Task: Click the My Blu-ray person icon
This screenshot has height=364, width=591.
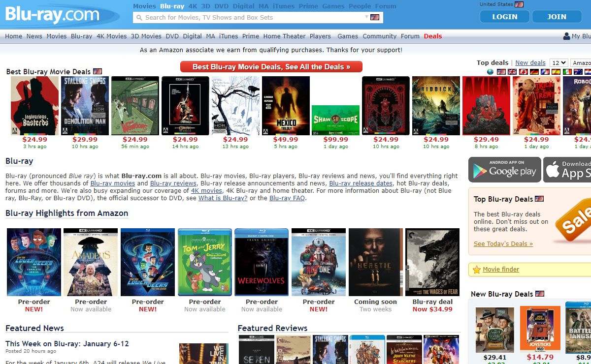Action: (x=566, y=36)
